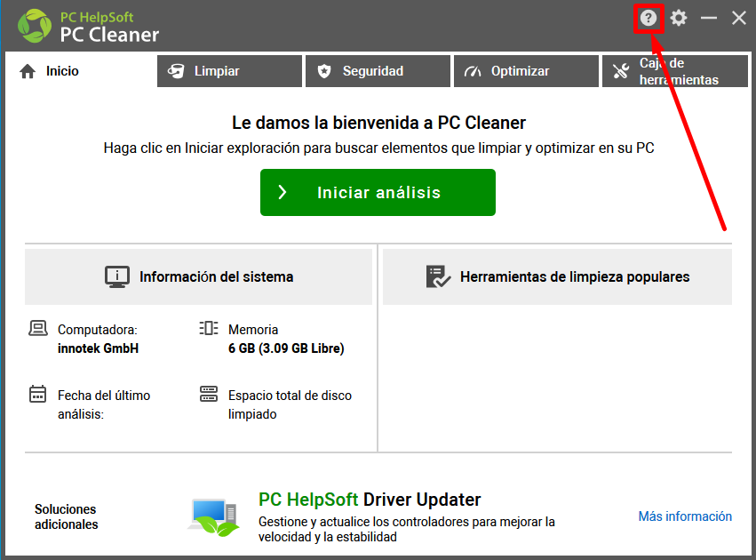This screenshot has height=560, width=756.
Task: Click the calendar icon by Fecha del último análisis
Action: coord(37,394)
